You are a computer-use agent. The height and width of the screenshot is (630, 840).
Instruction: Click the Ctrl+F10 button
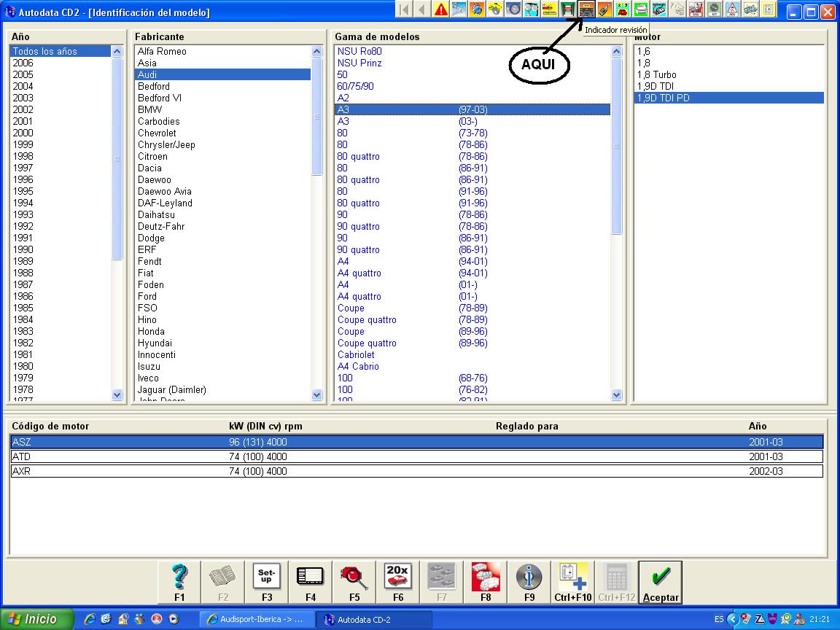coord(572,583)
